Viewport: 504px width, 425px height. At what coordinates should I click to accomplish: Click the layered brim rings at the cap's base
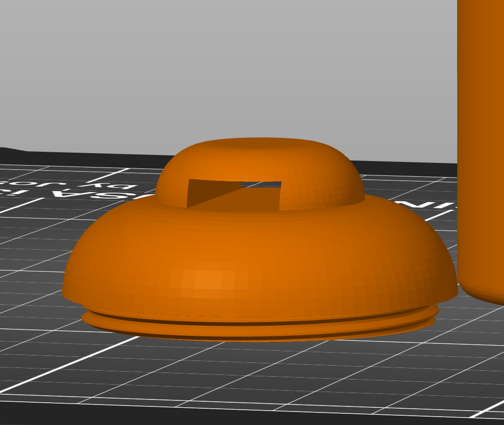pyautogui.click(x=255, y=325)
